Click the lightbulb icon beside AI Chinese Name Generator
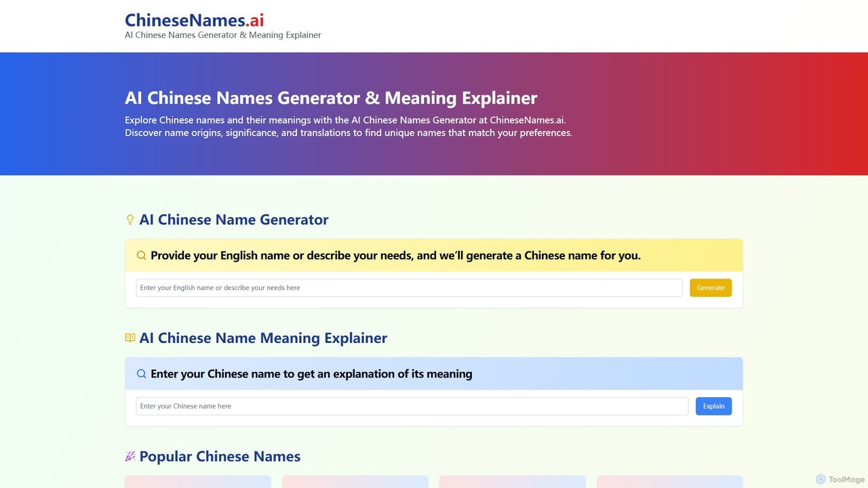 pyautogui.click(x=130, y=220)
